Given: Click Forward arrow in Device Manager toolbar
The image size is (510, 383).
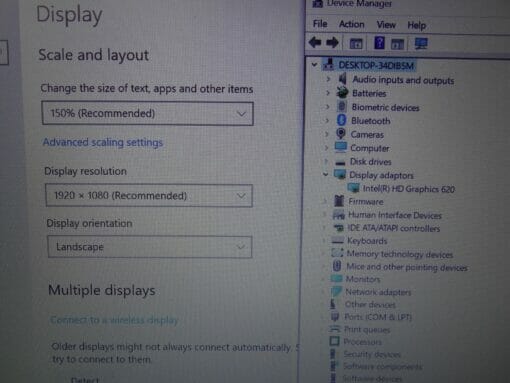Looking at the screenshot, I should (x=332, y=43).
